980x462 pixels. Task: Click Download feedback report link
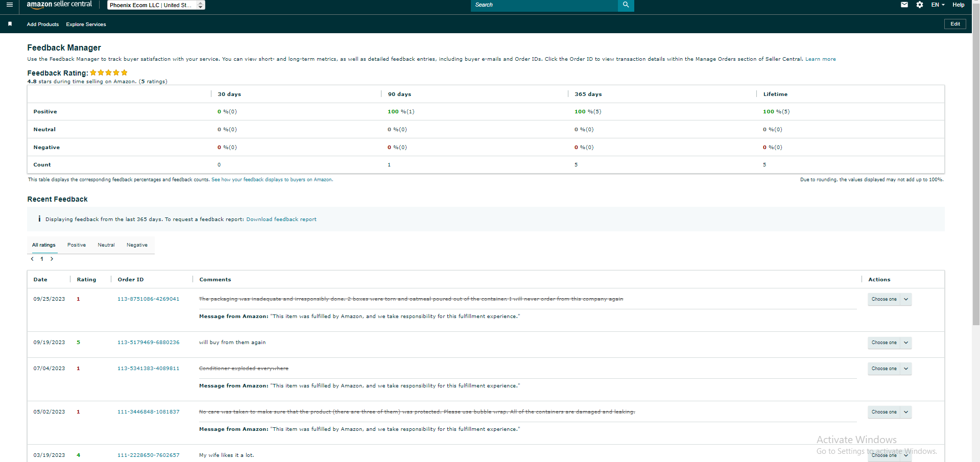click(x=281, y=220)
